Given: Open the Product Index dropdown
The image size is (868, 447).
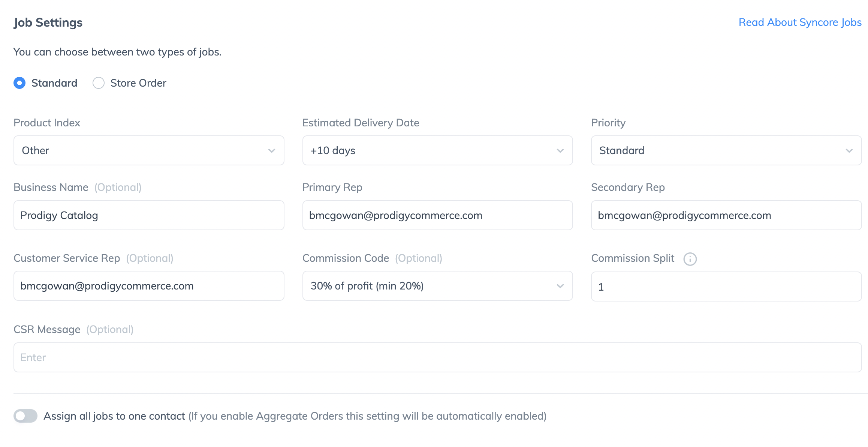Looking at the screenshot, I should point(149,150).
